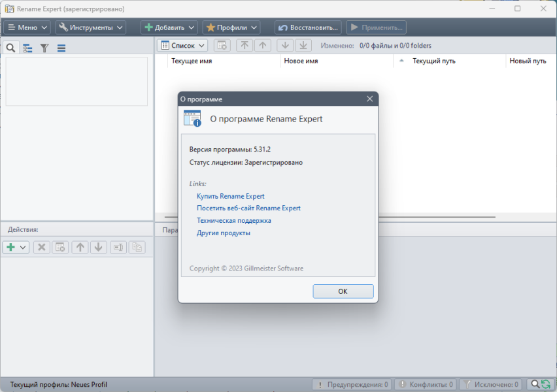Click OK in the about dialog
557x392 pixels.
[343, 291]
